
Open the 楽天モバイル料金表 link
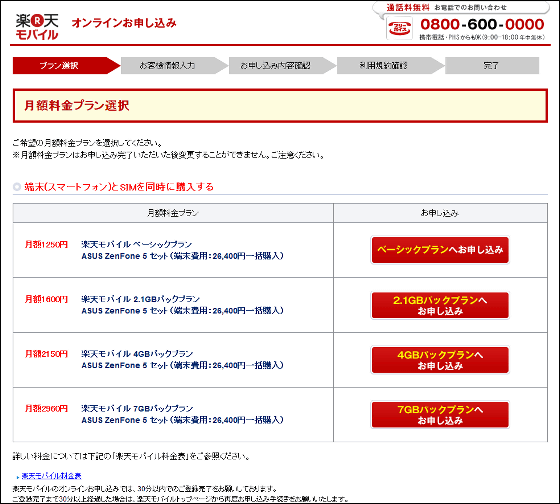51,476
